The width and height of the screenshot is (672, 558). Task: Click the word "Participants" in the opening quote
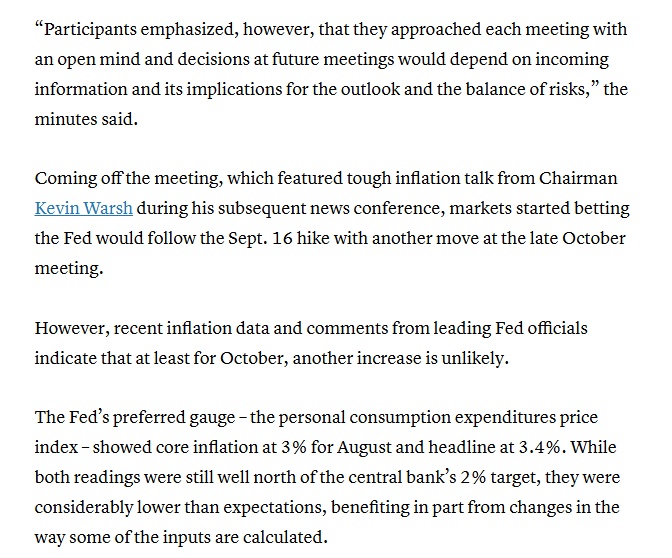(x=90, y=30)
